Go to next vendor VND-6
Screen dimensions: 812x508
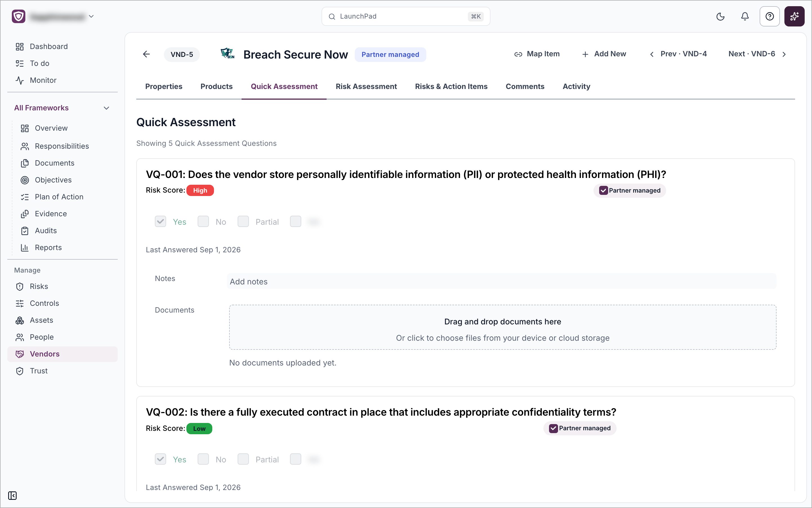click(757, 54)
